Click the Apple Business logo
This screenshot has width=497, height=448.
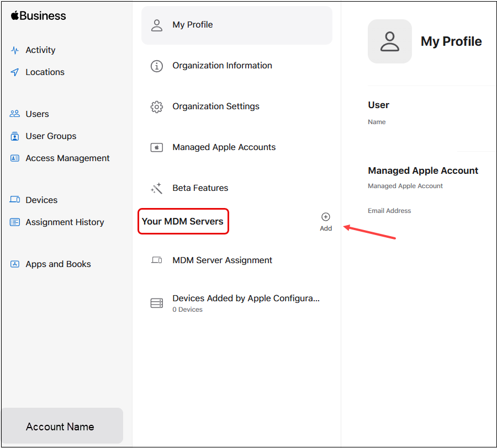pyautogui.click(x=38, y=16)
